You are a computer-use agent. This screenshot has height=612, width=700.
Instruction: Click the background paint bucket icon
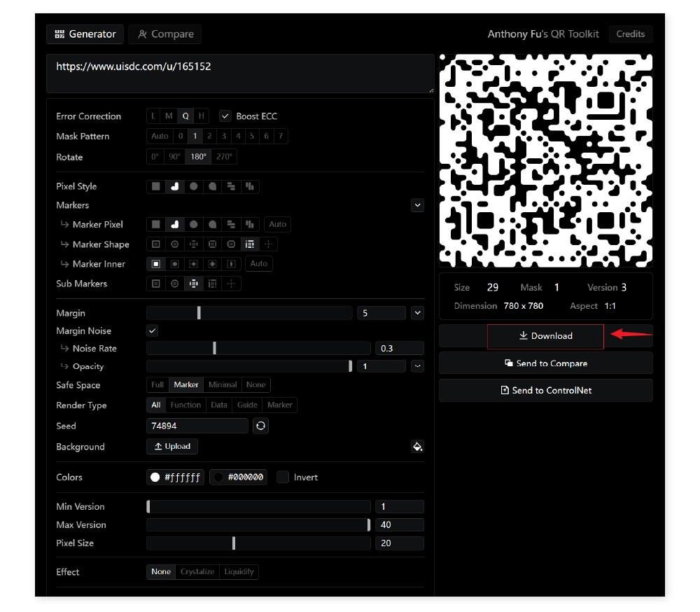point(417,447)
